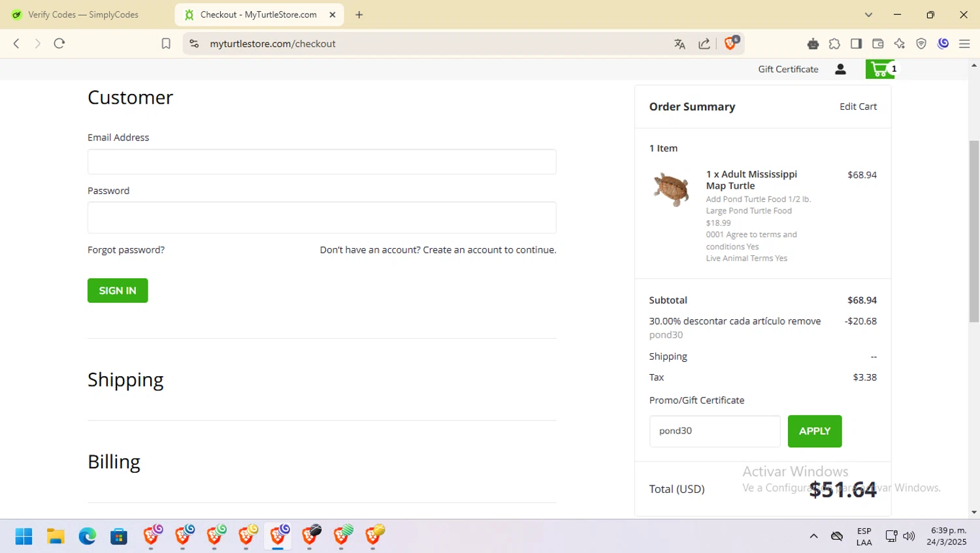Bookmark this page
This screenshot has height=553, width=980.
tap(166, 44)
